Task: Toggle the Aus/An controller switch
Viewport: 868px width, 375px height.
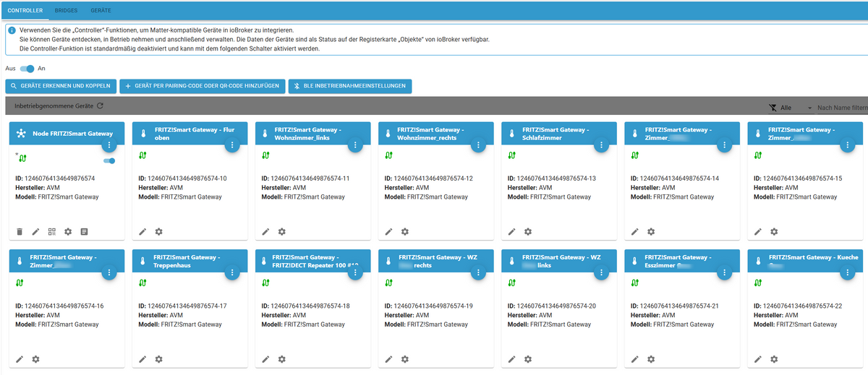Action: (27, 69)
